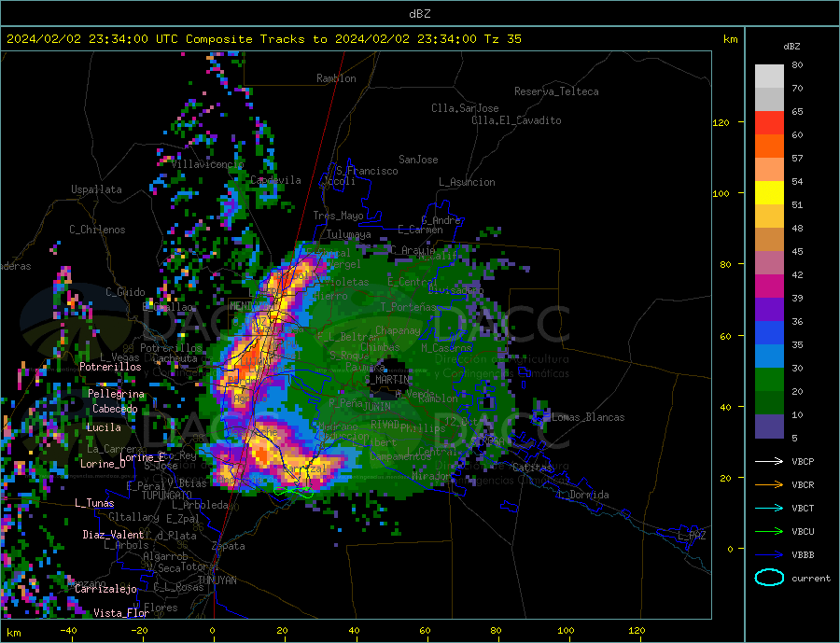840x643 pixels.
Task: Click the white 'Vista_Flor' label
Action: click(x=121, y=613)
